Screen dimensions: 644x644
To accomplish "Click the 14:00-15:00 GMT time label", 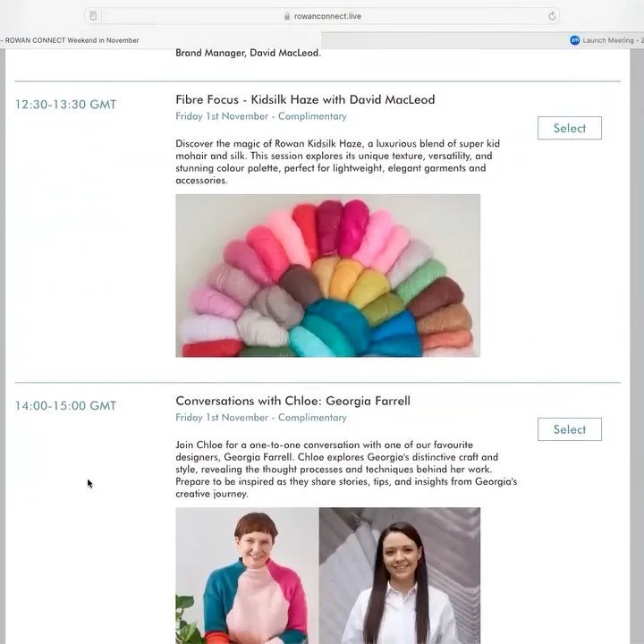I will click(65, 406).
